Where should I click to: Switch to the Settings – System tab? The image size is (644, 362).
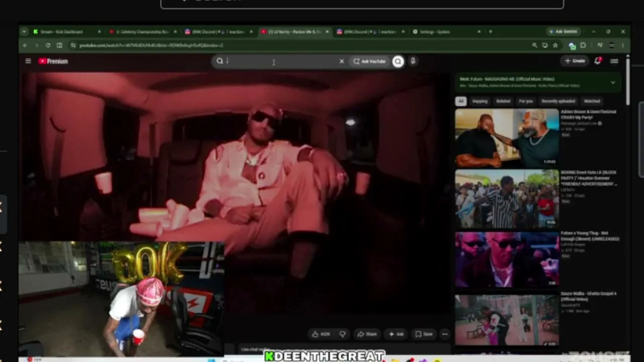(446, 32)
